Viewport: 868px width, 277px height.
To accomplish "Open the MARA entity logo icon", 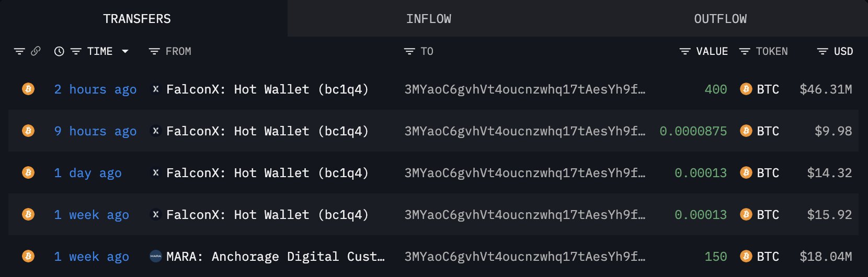I will 155,256.
